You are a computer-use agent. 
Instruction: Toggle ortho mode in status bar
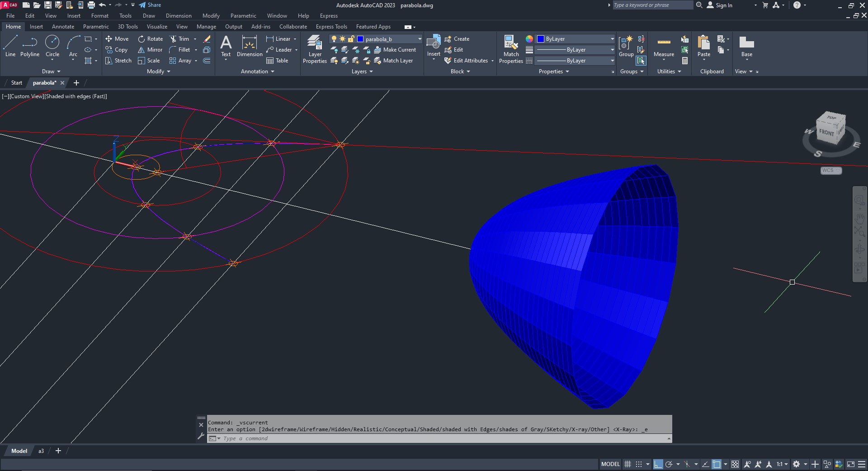658,464
